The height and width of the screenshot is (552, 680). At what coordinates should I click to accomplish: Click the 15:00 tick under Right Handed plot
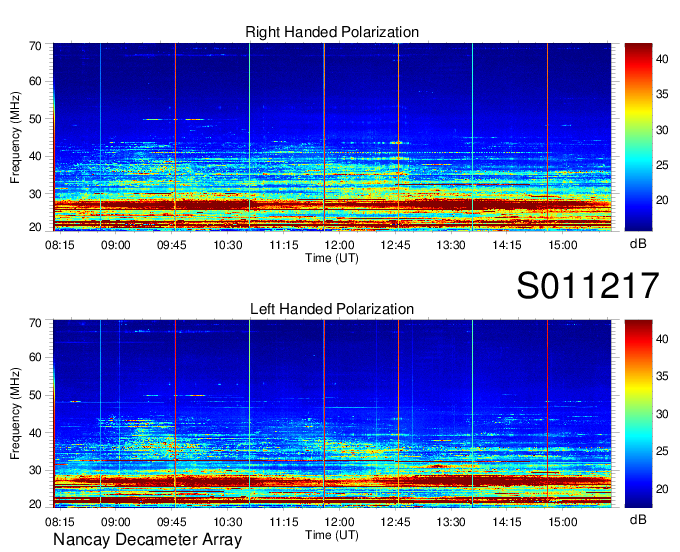563,245
